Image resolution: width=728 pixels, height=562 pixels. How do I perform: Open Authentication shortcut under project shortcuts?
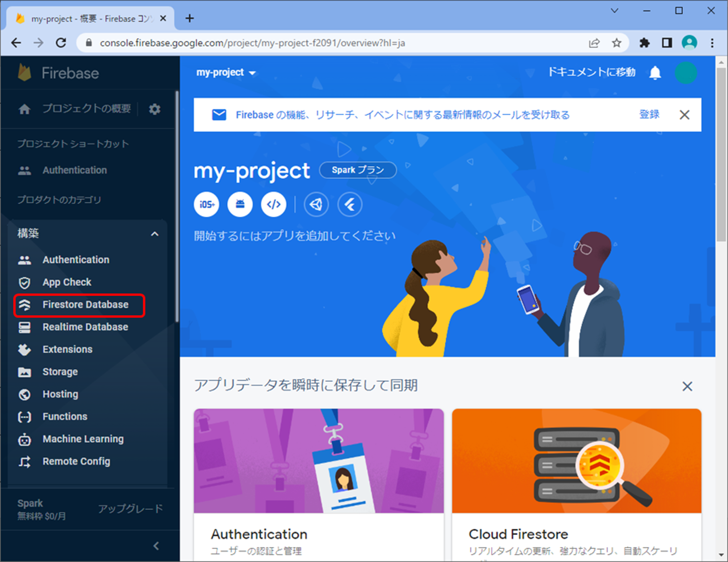[63, 170]
